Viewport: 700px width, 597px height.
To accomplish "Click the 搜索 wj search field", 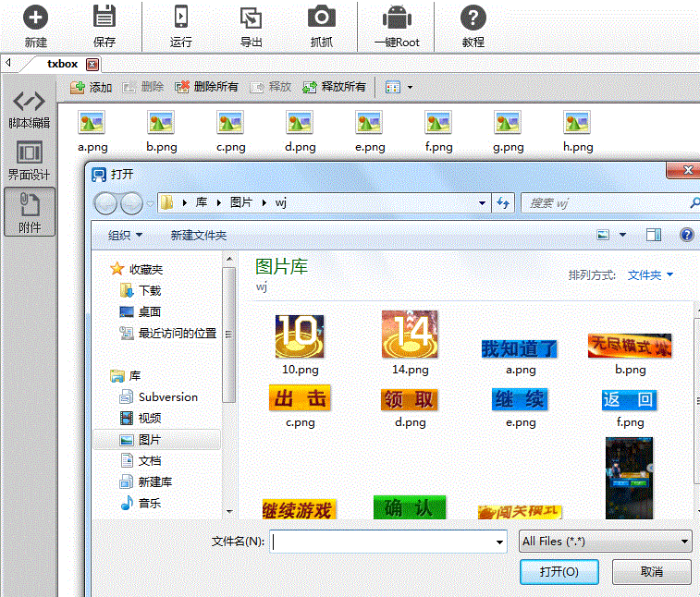I will point(608,203).
